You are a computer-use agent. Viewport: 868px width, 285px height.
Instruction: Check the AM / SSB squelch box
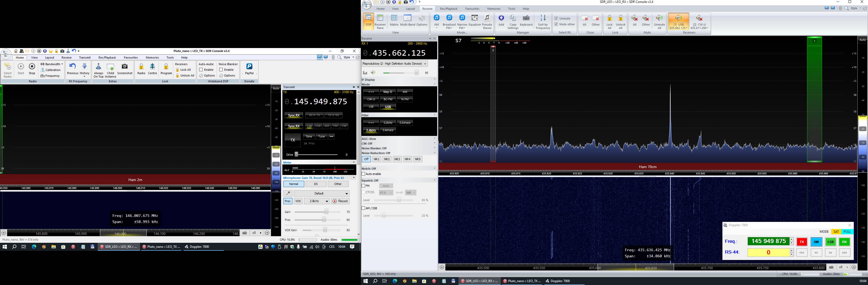(363, 208)
